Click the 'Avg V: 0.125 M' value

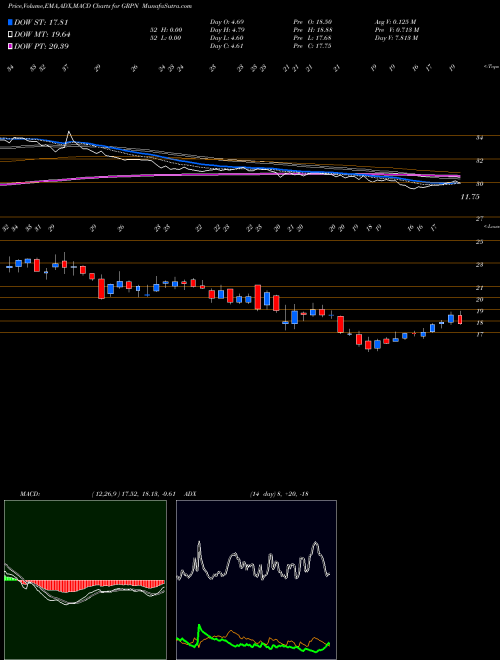tap(397, 22)
